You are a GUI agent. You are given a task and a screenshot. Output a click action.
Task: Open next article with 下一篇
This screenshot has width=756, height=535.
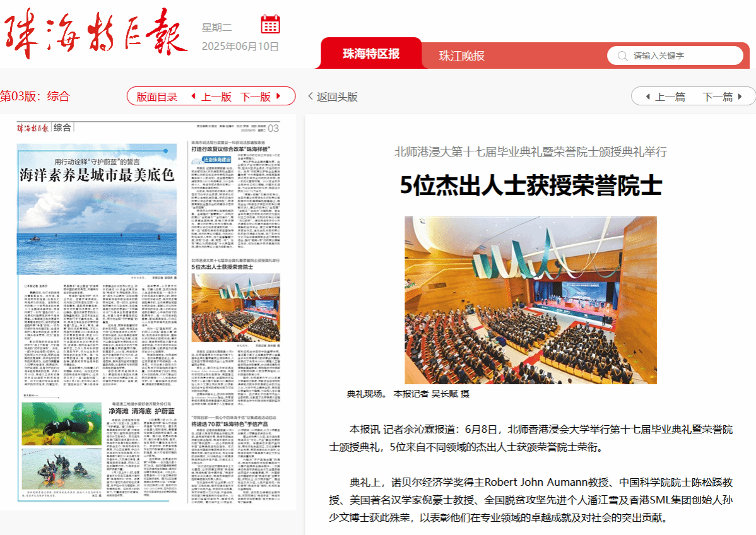point(718,97)
